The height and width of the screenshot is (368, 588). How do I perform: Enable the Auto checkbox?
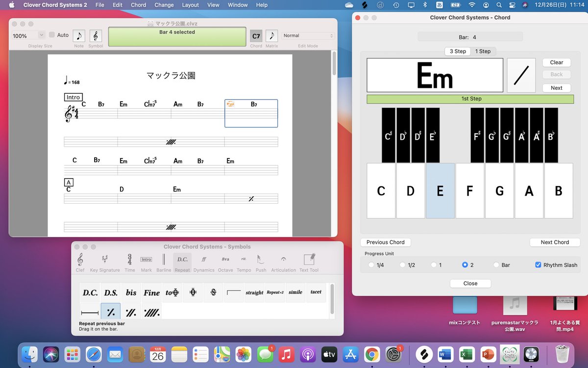click(52, 35)
